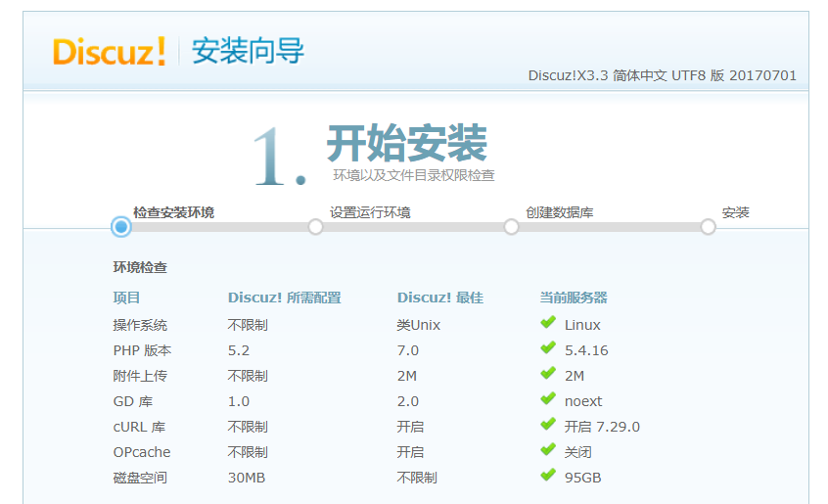Click the 环境检查 section heading

(140, 267)
